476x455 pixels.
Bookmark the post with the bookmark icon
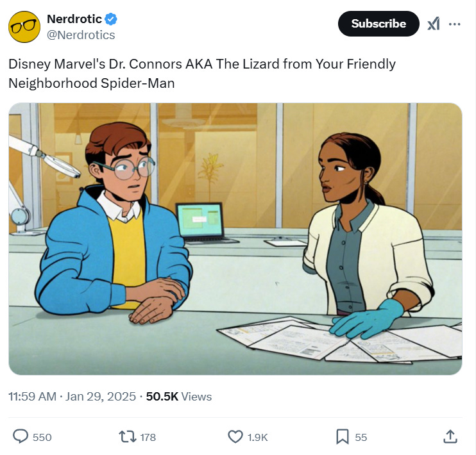point(343,437)
